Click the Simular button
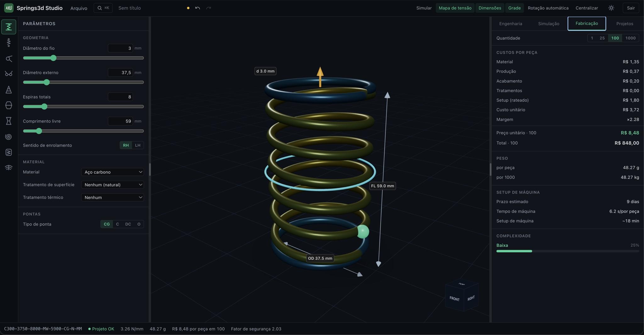Viewport: 644px width, 335px height. tap(424, 8)
